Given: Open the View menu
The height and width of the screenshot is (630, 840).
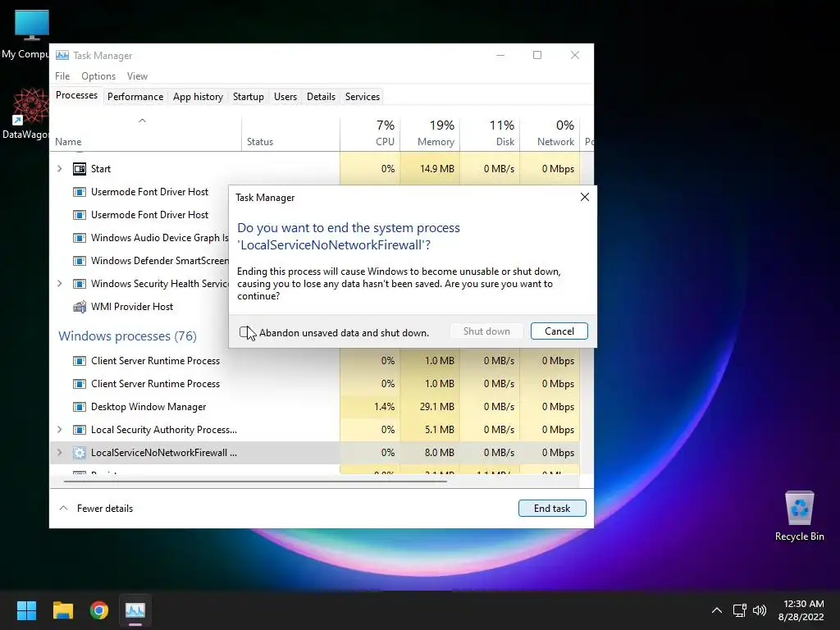Looking at the screenshot, I should click(137, 76).
